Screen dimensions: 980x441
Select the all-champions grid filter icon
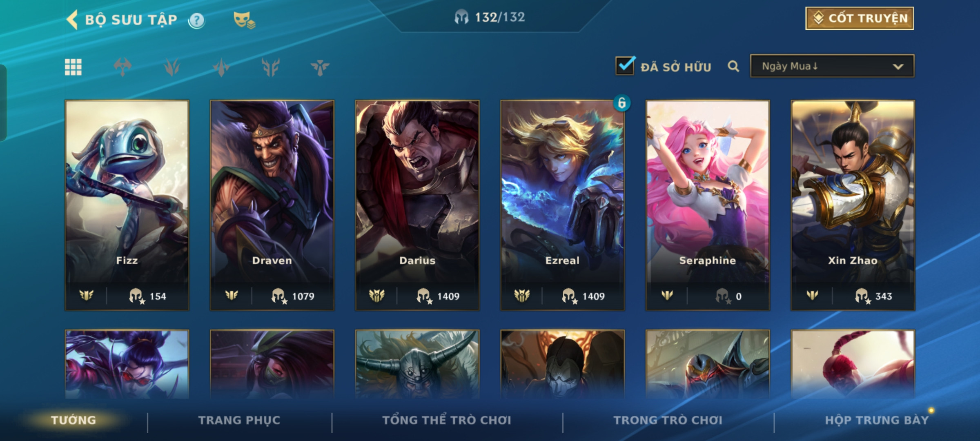tap(73, 67)
